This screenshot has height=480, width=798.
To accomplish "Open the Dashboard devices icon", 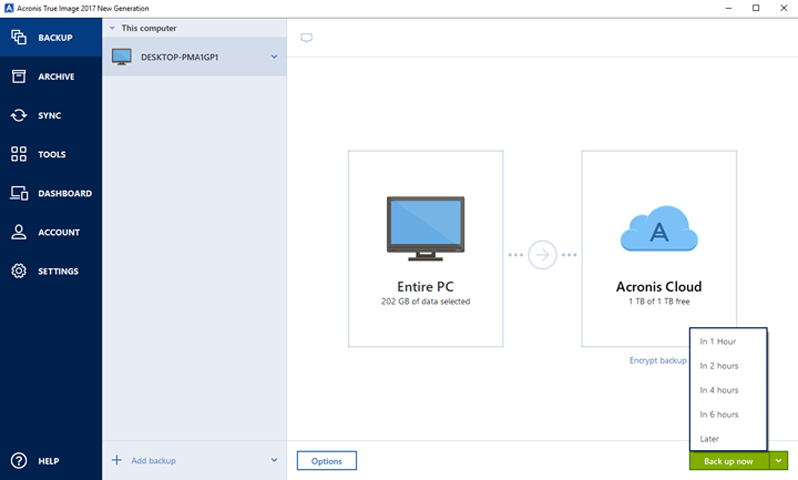I will tap(19, 193).
